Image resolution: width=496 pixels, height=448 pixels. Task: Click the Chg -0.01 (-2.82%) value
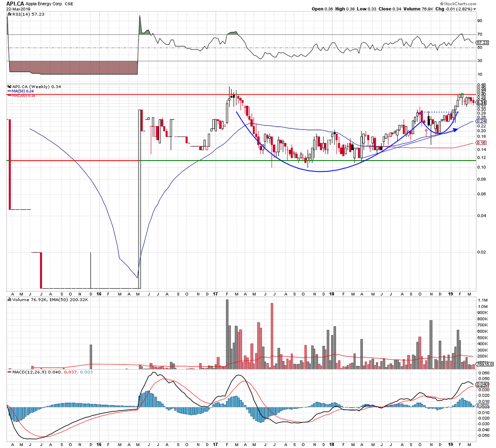coord(453,9)
